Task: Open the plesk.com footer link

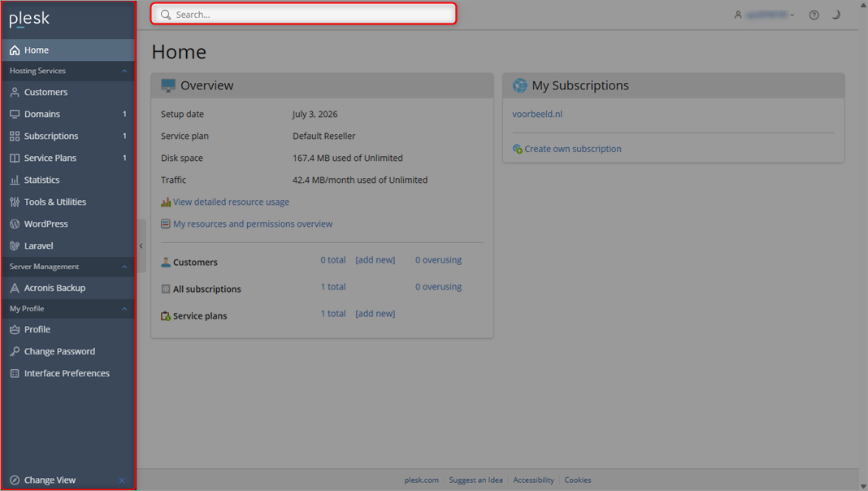Action: (421, 480)
